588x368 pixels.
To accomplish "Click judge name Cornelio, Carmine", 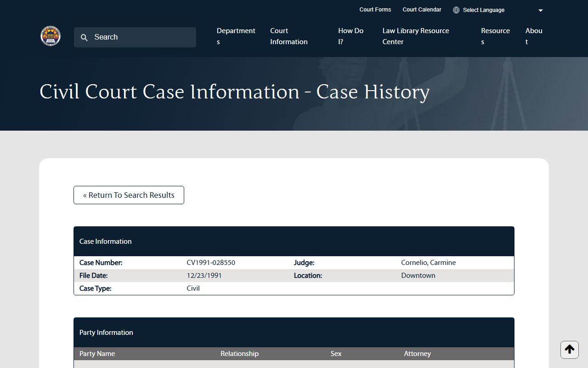I will 428,263.
